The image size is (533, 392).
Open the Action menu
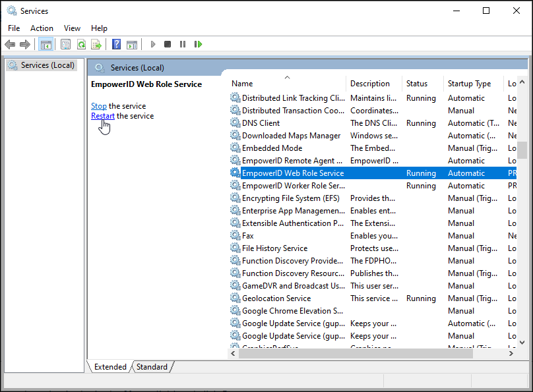point(42,28)
